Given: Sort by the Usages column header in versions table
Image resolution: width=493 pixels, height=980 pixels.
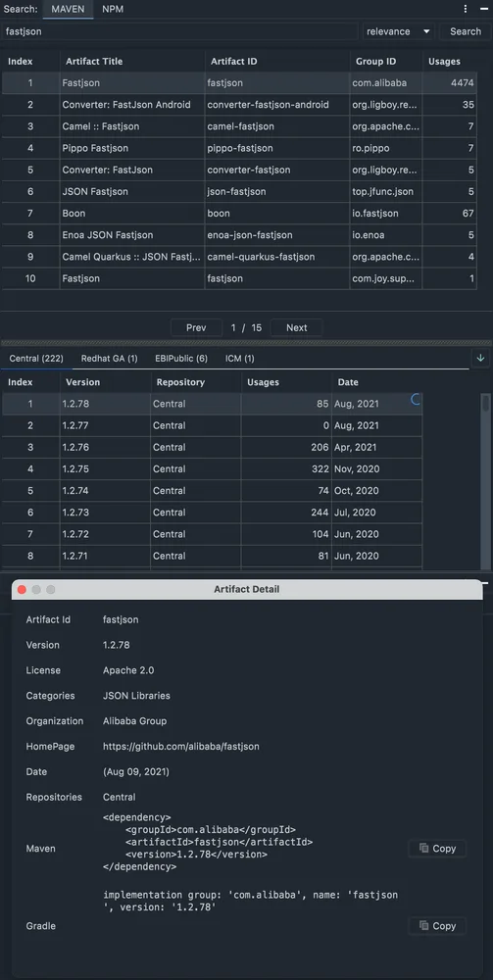Looking at the screenshot, I should pos(285,382).
